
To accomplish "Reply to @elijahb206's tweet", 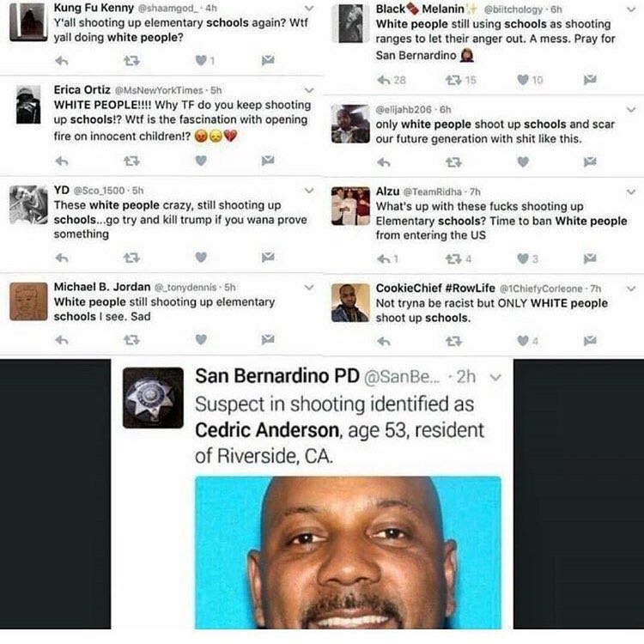I will (384, 162).
